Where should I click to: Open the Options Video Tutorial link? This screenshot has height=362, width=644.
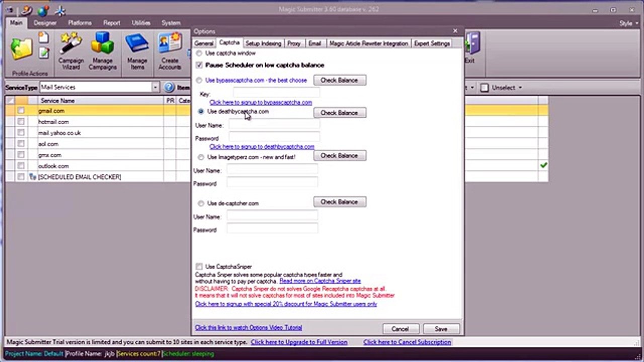tap(249, 328)
